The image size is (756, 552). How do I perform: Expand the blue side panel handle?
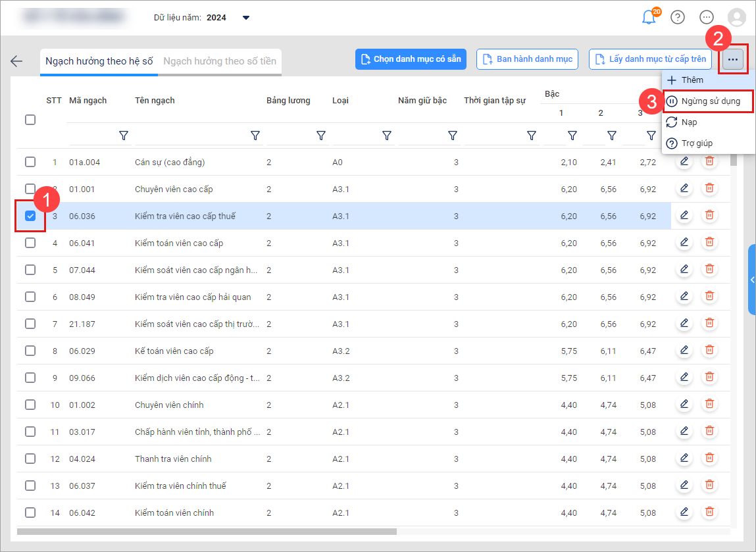click(x=751, y=280)
